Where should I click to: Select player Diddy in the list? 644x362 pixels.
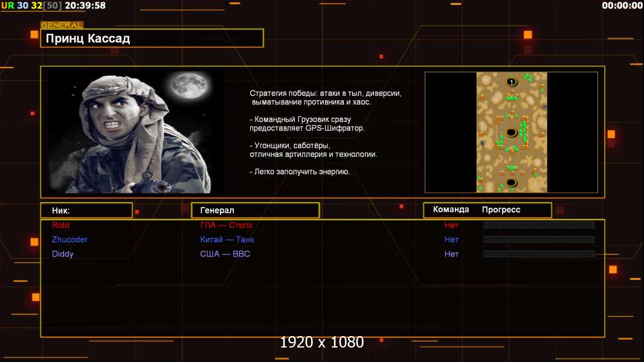pyautogui.click(x=62, y=254)
